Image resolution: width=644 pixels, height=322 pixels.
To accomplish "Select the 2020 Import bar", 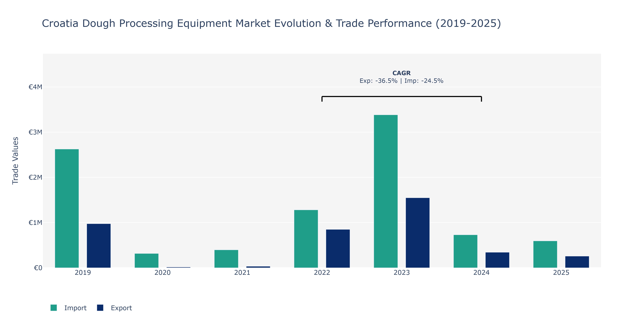I will tap(147, 261).
